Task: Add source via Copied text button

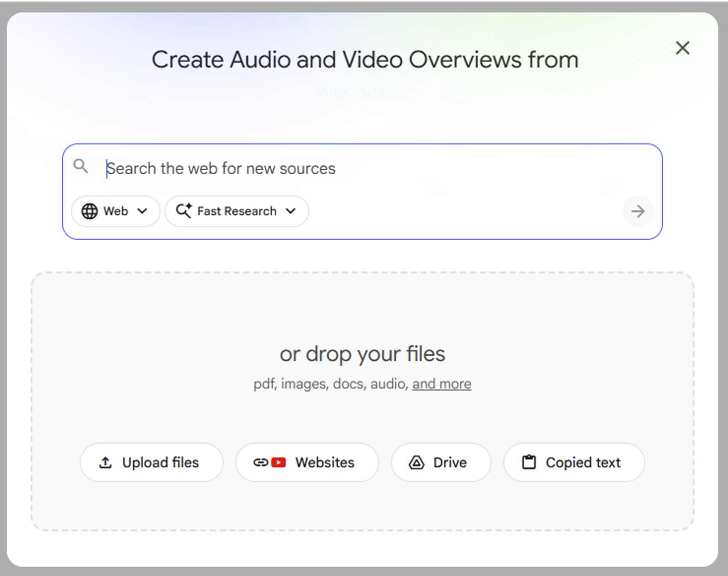Action: [x=574, y=462]
